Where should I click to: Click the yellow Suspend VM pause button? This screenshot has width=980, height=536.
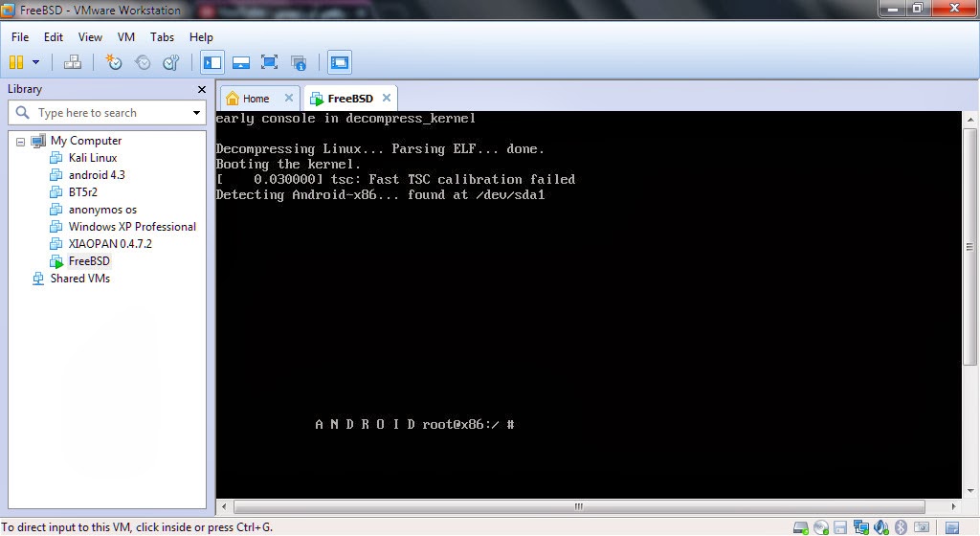[16, 62]
